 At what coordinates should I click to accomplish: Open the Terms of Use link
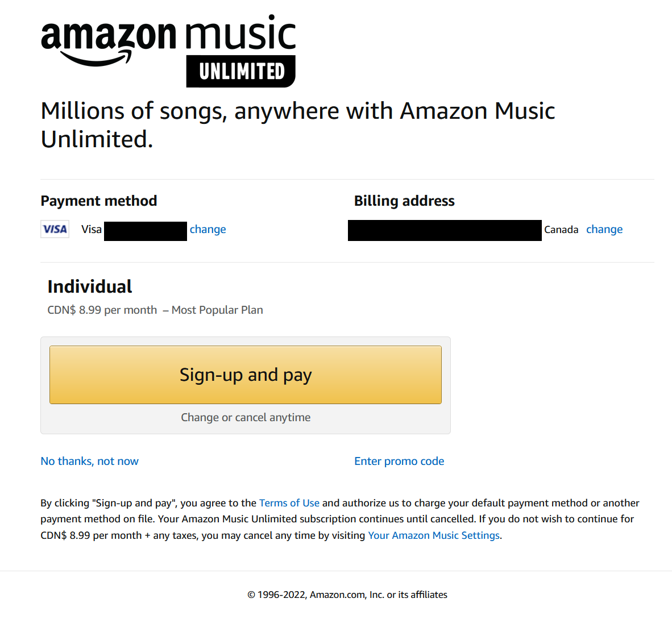[289, 503]
